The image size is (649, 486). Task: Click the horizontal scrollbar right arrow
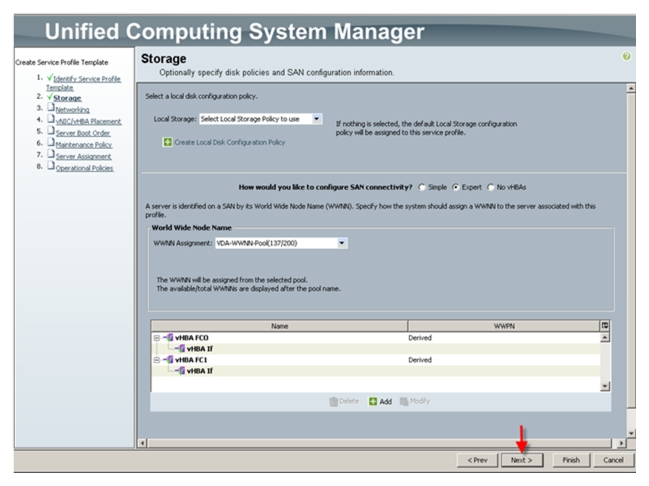pos(621,443)
